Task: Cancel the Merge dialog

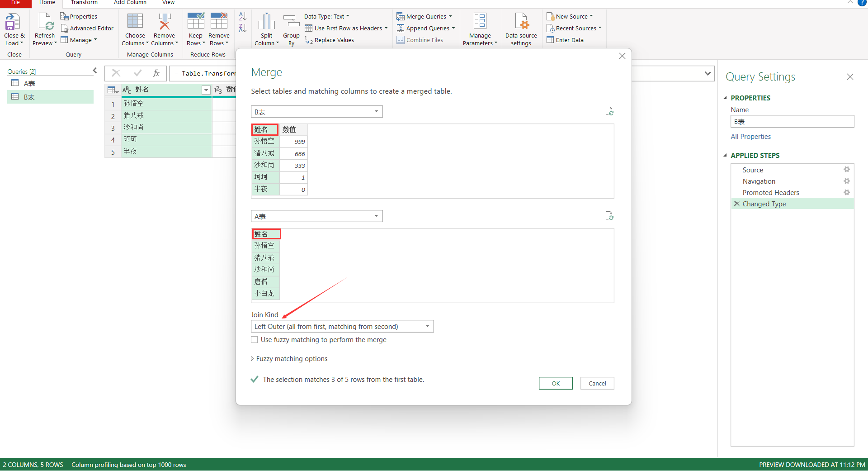Action: 597,383
